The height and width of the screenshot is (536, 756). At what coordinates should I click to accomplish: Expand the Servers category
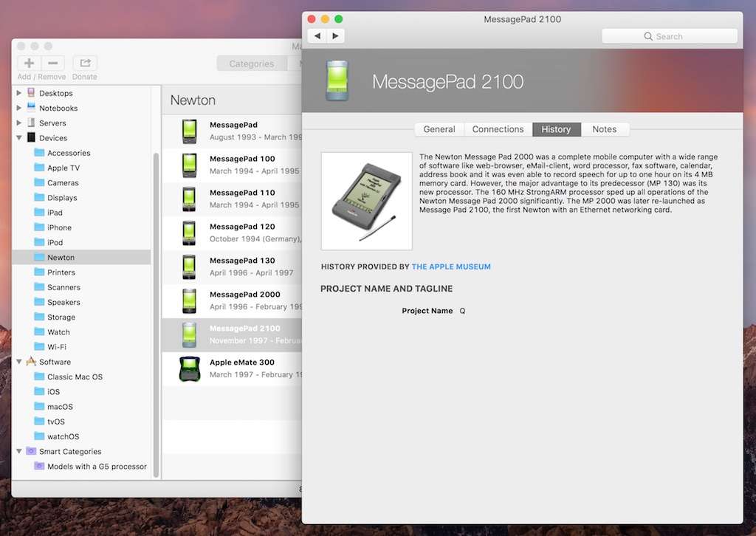[x=18, y=123]
